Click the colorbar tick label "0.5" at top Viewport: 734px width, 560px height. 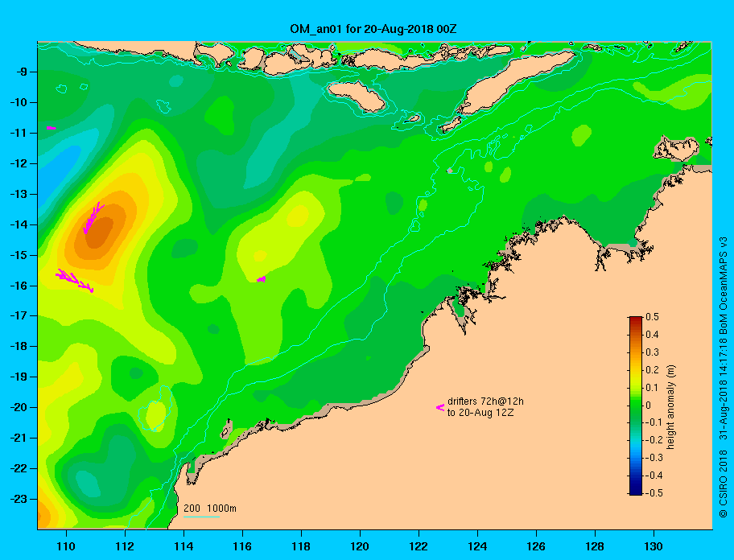(x=652, y=317)
